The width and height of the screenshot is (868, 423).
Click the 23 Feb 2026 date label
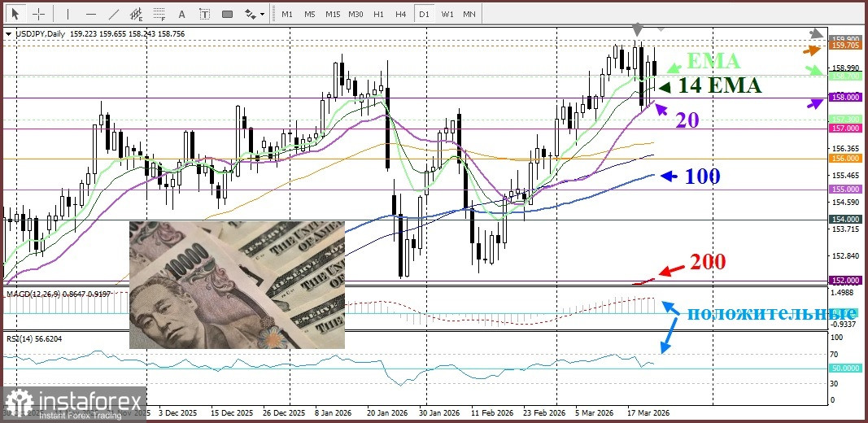tap(544, 413)
